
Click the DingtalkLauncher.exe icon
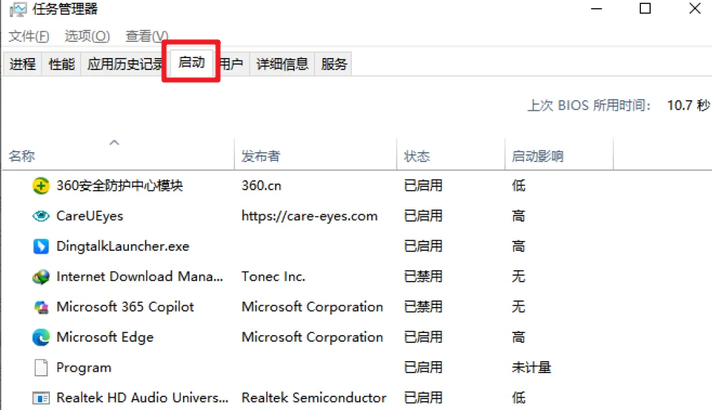pos(41,247)
